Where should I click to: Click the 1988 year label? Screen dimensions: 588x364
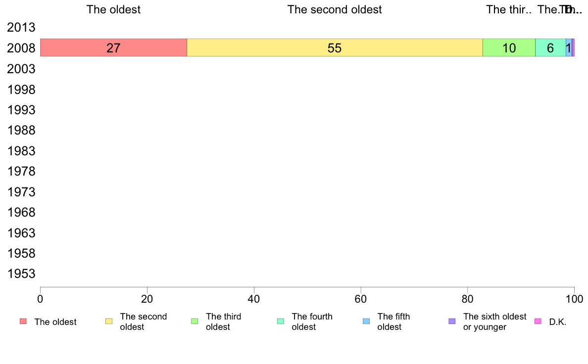tap(21, 130)
